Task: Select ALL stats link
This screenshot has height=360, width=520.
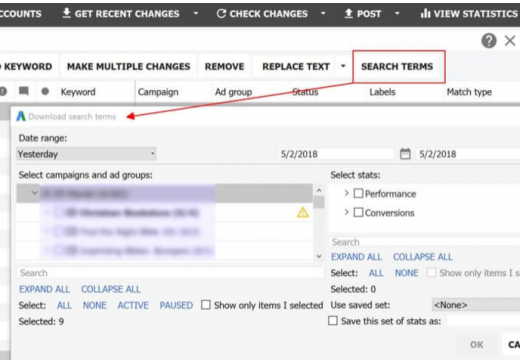Action: pyautogui.click(x=376, y=273)
